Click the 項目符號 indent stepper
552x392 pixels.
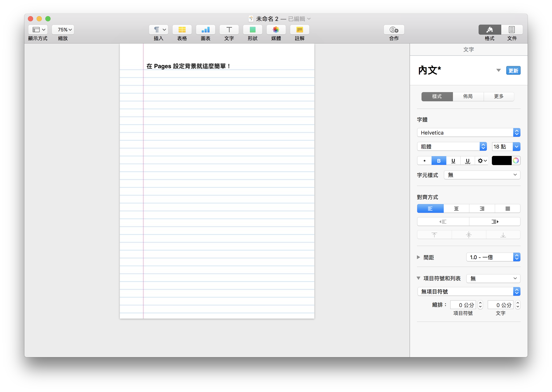(480, 305)
